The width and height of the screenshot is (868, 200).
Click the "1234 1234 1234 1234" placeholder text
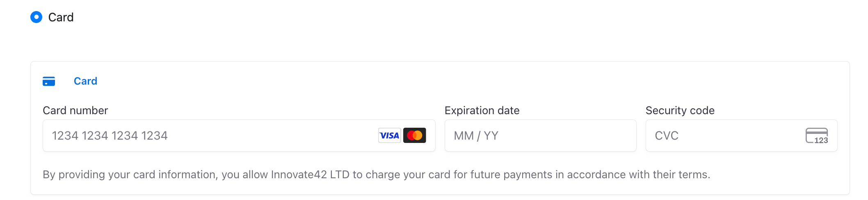coord(110,136)
